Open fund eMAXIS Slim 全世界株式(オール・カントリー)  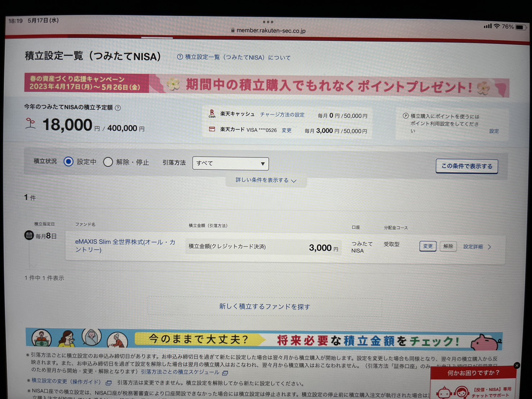(125, 245)
